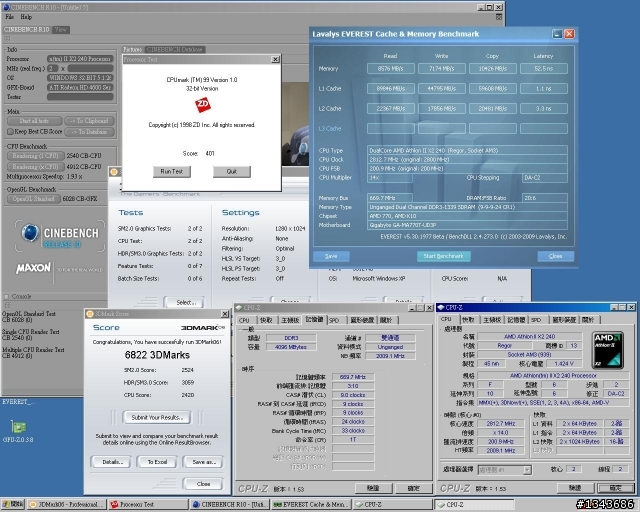Switch to SPD tab in right CPU-Z window

(536, 320)
